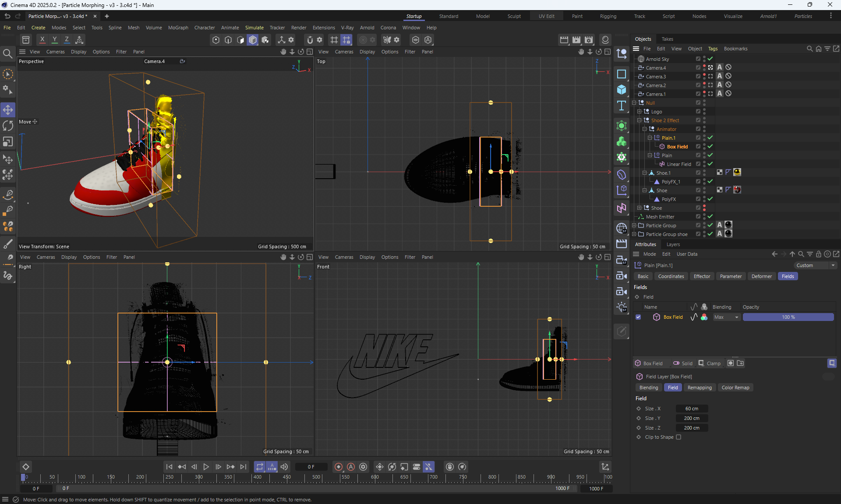
Task: Uncheck the Box Field layer checkbox
Action: 638,317
